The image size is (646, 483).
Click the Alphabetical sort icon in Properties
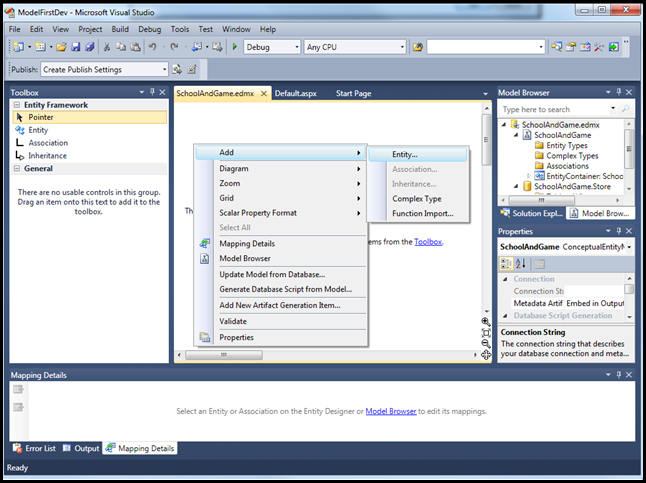point(520,263)
